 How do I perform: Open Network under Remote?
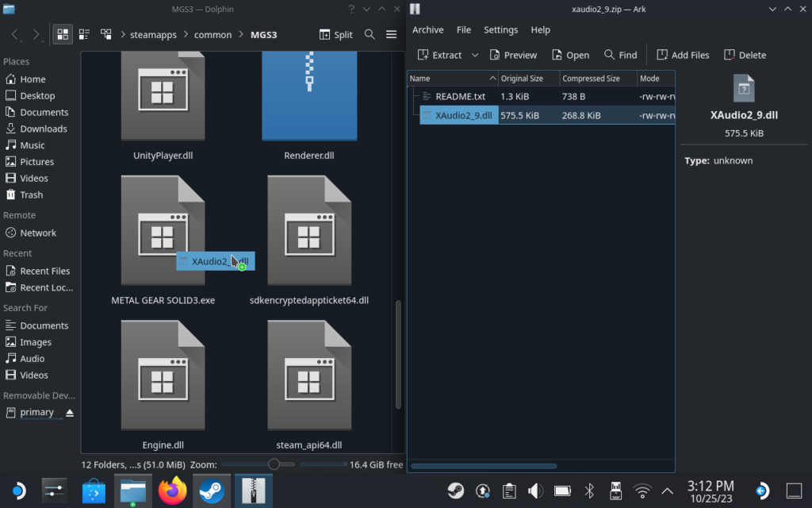[x=40, y=233]
